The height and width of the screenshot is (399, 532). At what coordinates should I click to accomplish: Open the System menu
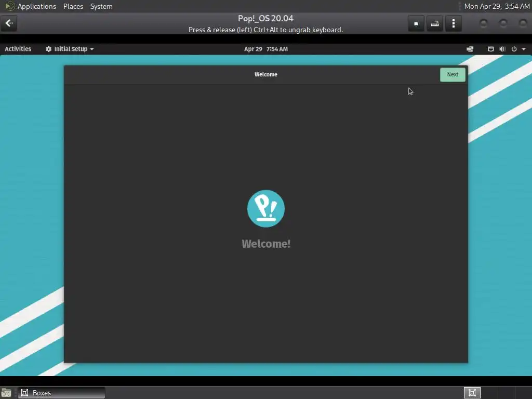[x=101, y=6]
